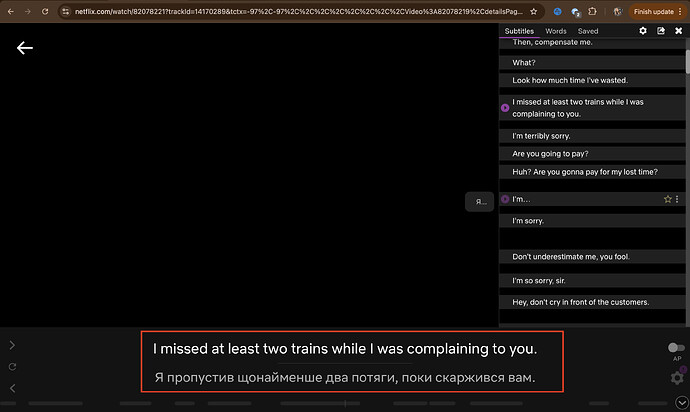690x412 pixels.
Task: Select subtitle 'Look how much time I've wasted.'
Action: (592, 80)
